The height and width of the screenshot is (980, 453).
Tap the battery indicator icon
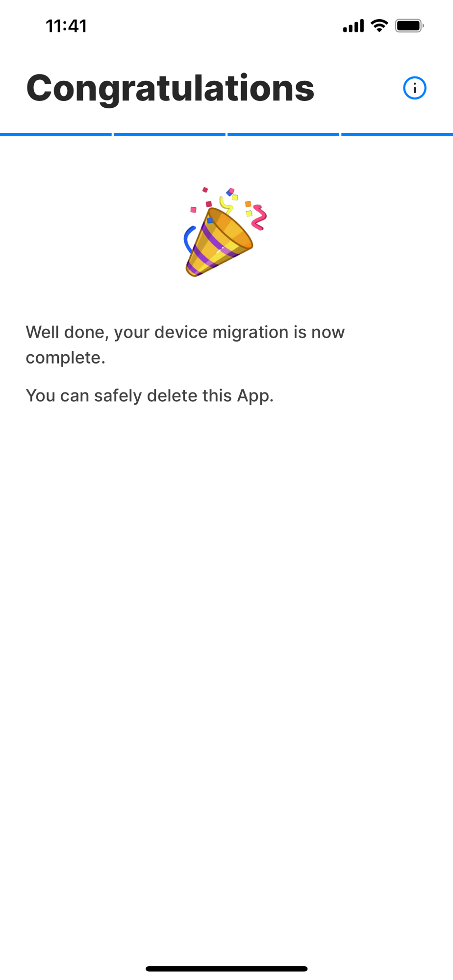tap(410, 25)
